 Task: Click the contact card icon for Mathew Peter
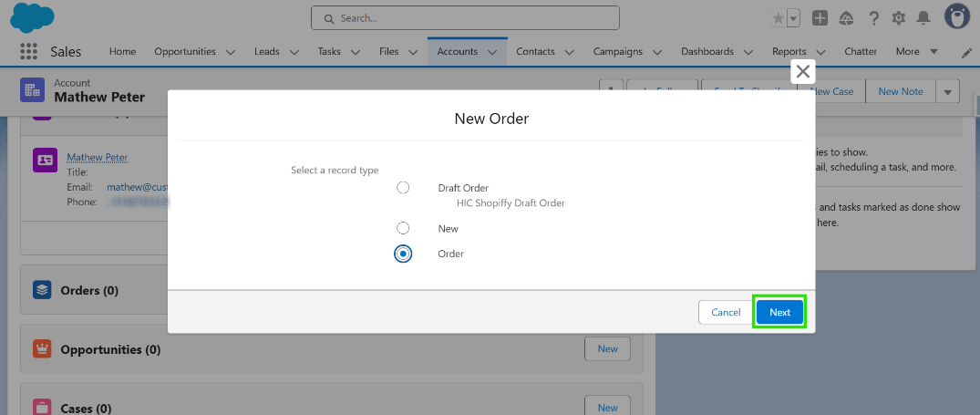pyautogui.click(x=45, y=160)
